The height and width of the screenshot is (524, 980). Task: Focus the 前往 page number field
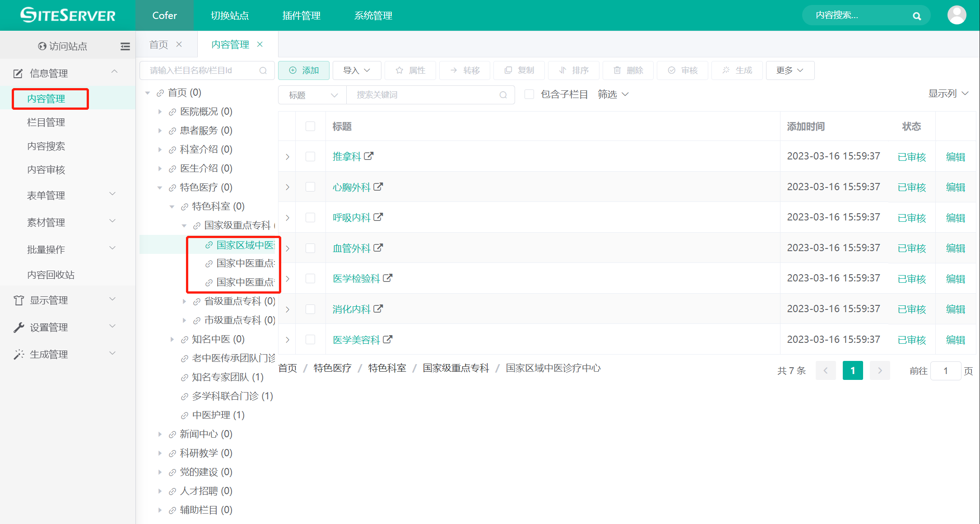pyautogui.click(x=946, y=371)
